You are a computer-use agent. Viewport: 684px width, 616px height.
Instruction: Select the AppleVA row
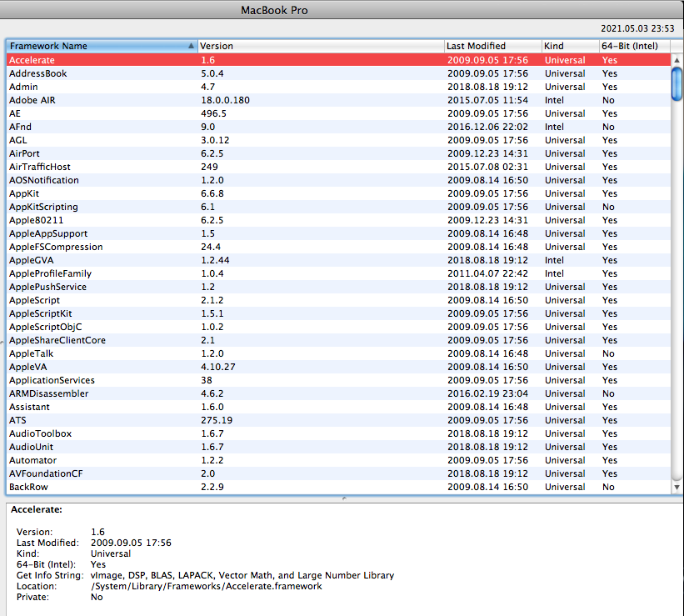(x=338, y=367)
